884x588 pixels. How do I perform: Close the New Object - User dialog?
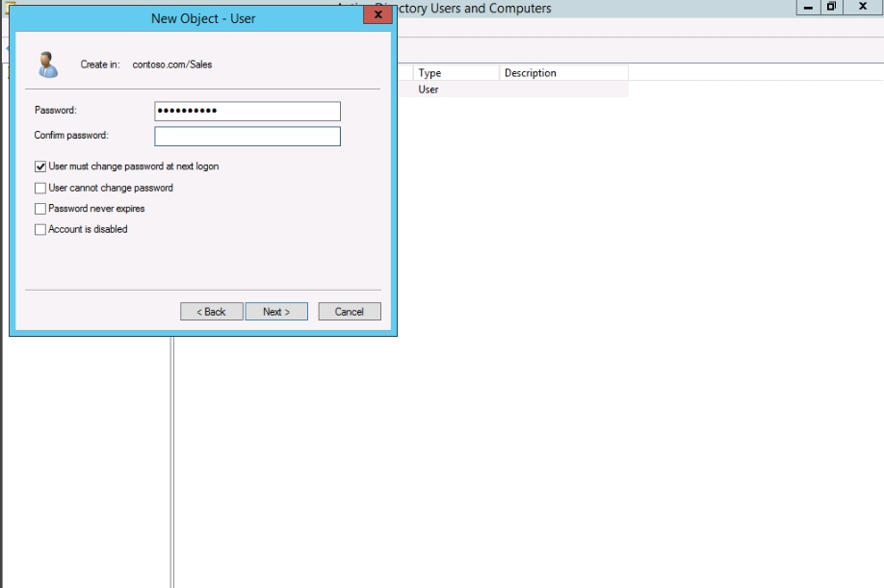(x=377, y=16)
